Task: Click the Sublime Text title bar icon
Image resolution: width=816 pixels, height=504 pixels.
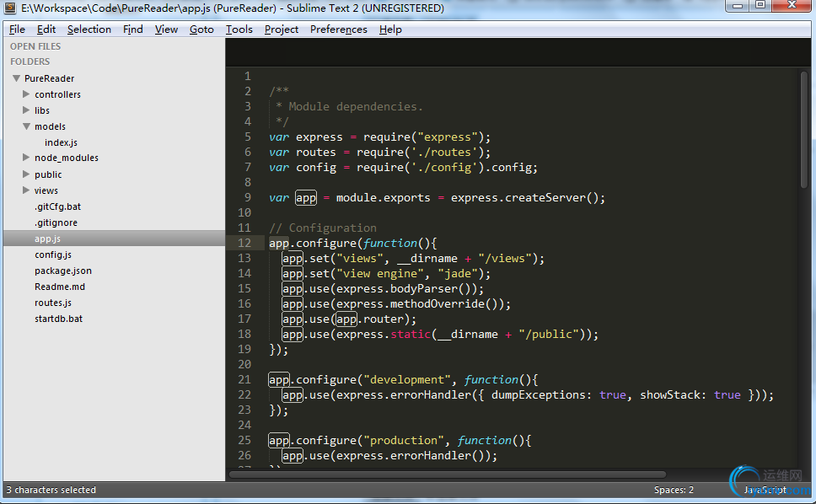Action: pyautogui.click(x=9, y=8)
